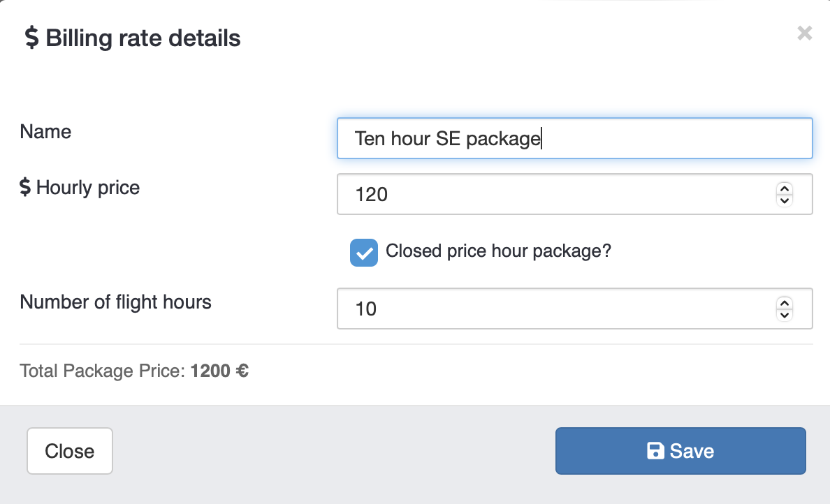This screenshot has height=504, width=830.
Task: Click the floppy disk icon on Save
Action: click(x=655, y=451)
